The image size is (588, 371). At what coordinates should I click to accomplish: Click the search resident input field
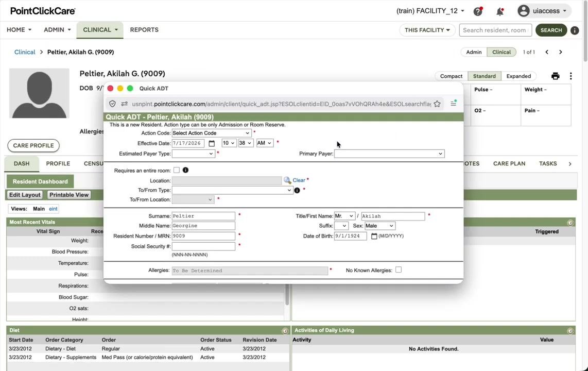click(495, 30)
